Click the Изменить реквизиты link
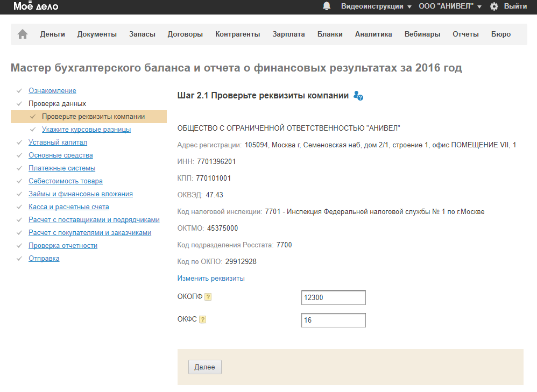The image size is (537, 392). (x=211, y=279)
